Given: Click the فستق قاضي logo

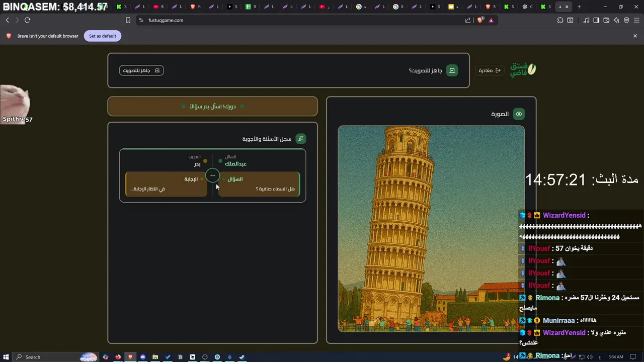Looking at the screenshot, I should pos(523,70).
